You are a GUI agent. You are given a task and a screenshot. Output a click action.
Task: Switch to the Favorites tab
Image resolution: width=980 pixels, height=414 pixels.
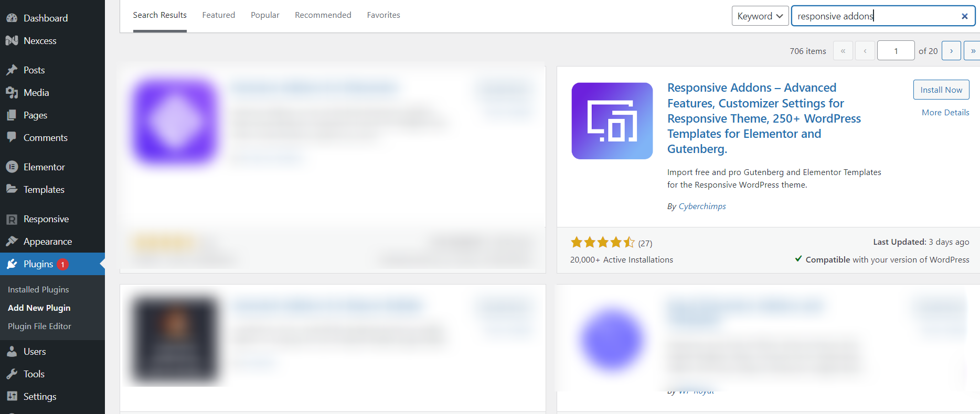pyautogui.click(x=384, y=15)
